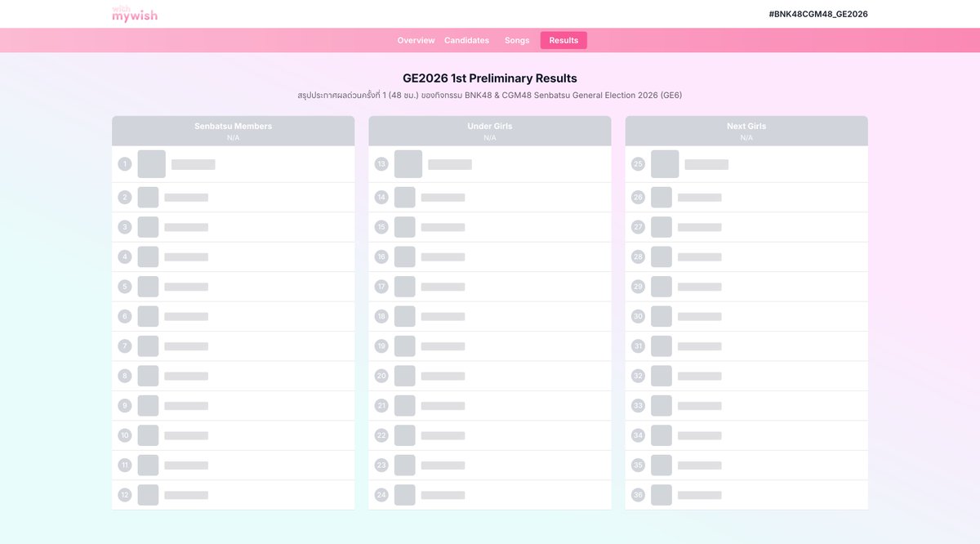Click the GE2026 1st Preliminary Results heading
The width and height of the screenshot is (980, 544).
click(490, 78)
